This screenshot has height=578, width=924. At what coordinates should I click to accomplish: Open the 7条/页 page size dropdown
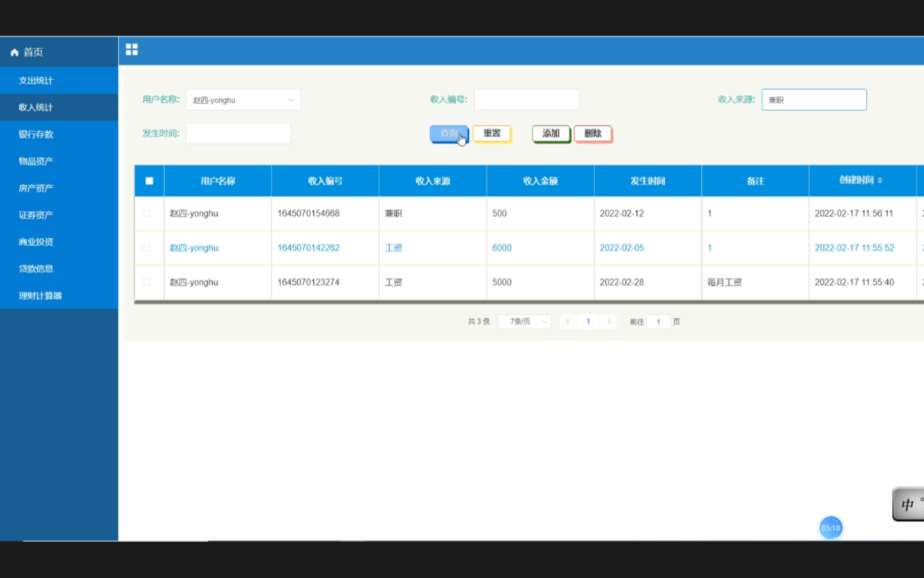(x=525, y=322)
